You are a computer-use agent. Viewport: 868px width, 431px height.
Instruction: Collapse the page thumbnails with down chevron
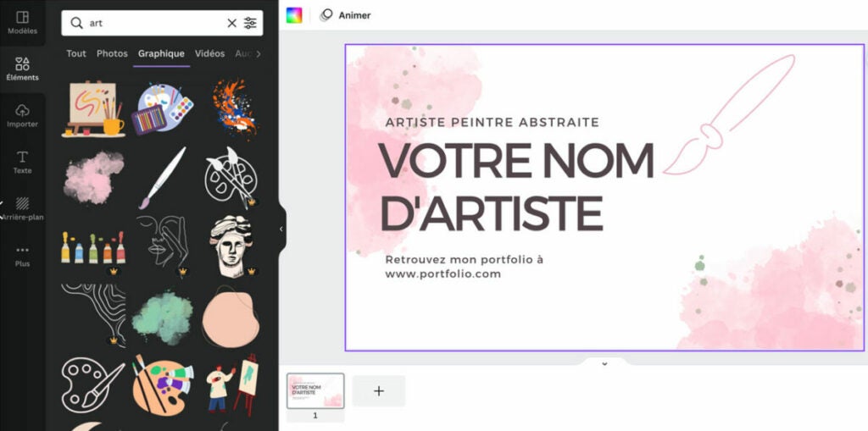tap(604, 363)
